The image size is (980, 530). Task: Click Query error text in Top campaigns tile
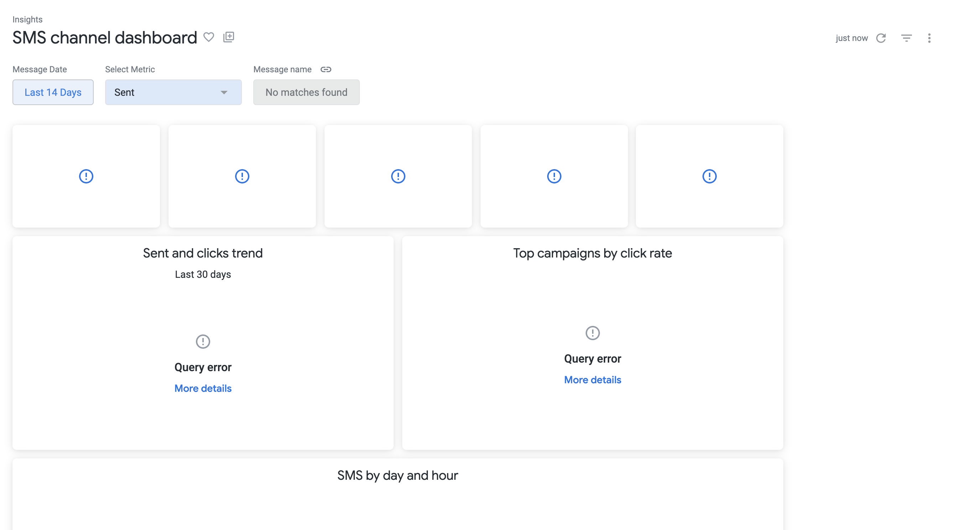point(592,359)
